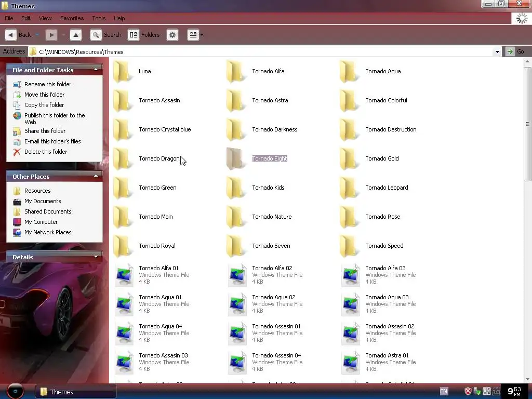532x399 pixels.
Task: Go up one folder level
Action: (x=76, y=35)
